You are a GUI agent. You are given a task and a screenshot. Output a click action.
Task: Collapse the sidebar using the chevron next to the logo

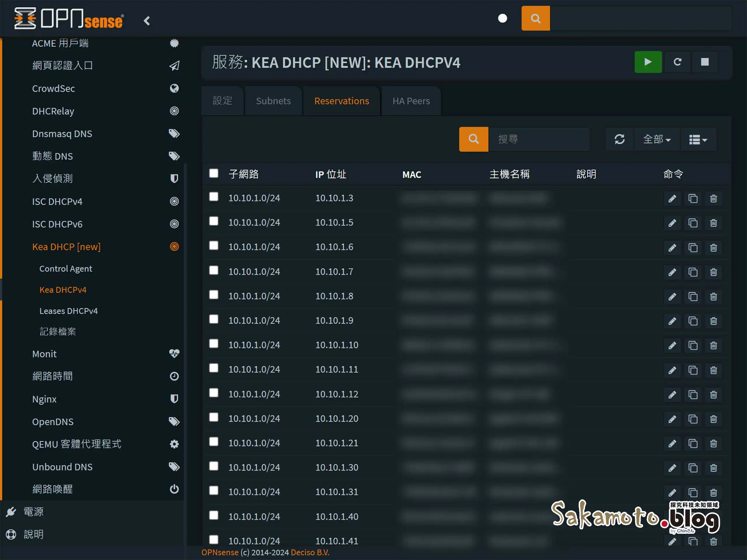pyautogui.click(x=147, y=20)
